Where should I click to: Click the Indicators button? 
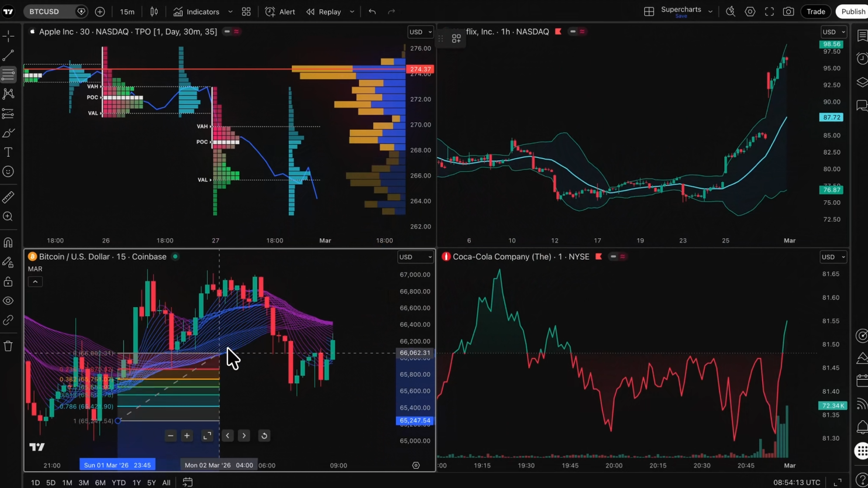(x=196, y=12)
